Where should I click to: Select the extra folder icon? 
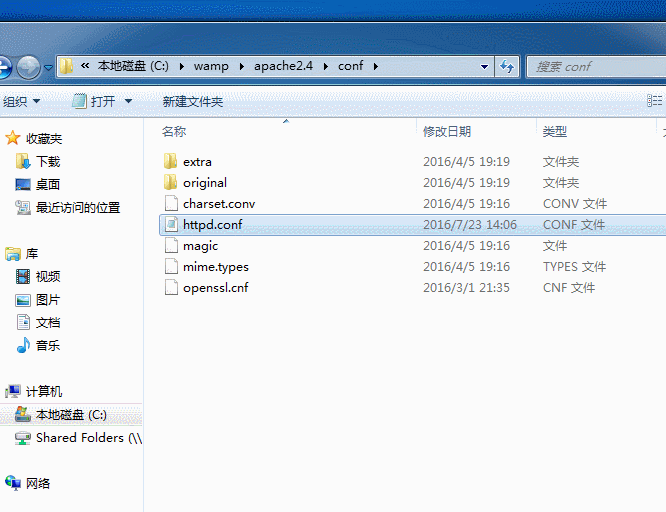[x=171, y=161]
